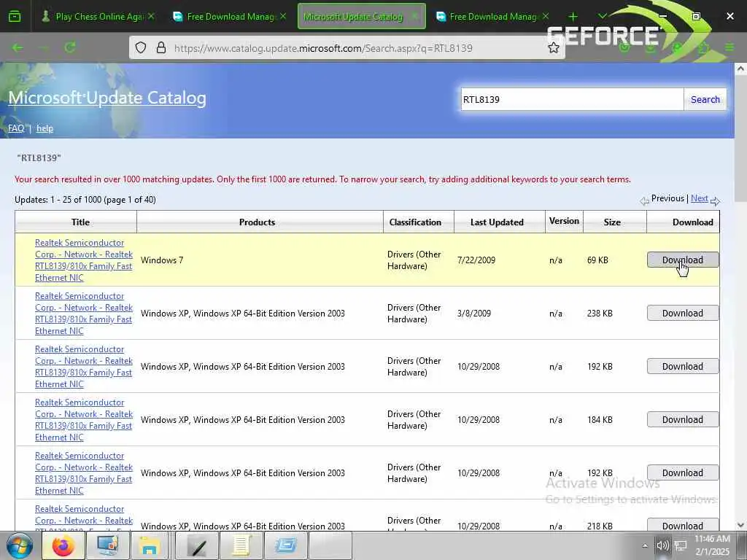Viewport: 747px width, 560px height.
Task: Reload the current page
Action: (x=70, y=47)
